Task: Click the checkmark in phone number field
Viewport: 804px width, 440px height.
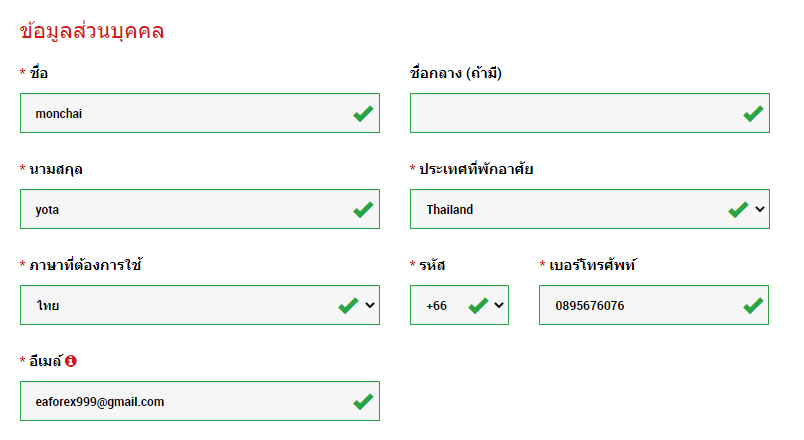Action: pyautogui.click(x=753, y=306)
